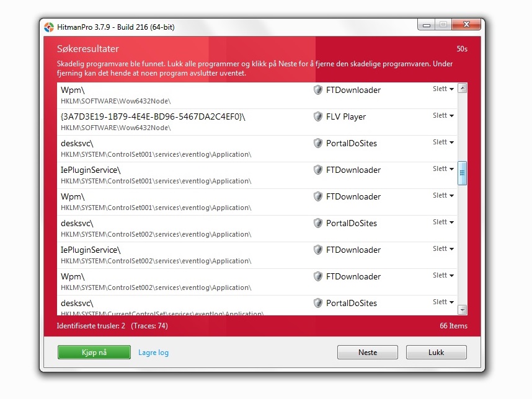Click the results list scroll up arrow
The width and height of the screenshot is (532, 399).
(462, 89)
